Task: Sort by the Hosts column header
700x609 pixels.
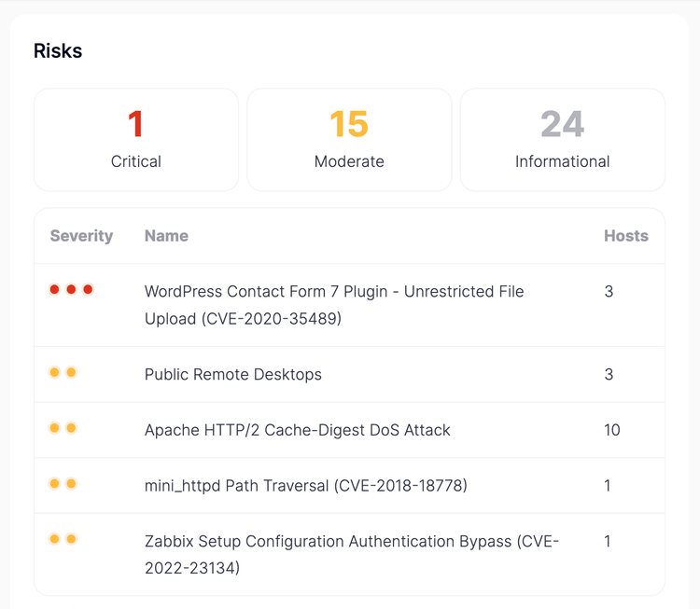Action: (625, 236)
